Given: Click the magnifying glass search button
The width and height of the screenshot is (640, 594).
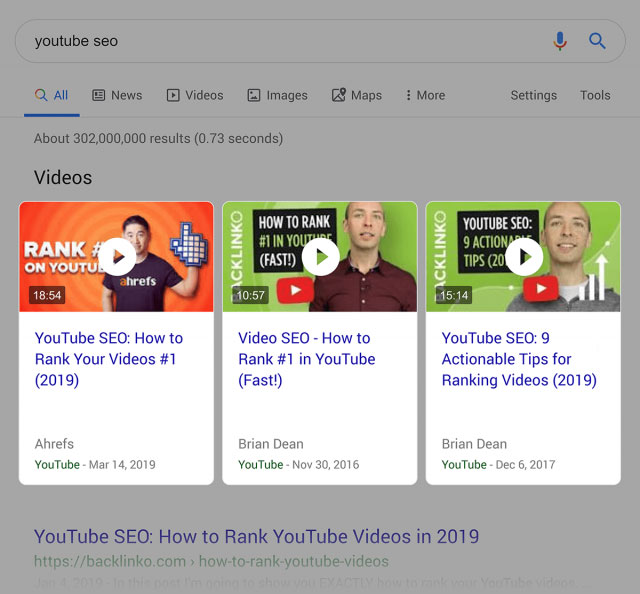Looking at the screenshot, I should [597, 41].
